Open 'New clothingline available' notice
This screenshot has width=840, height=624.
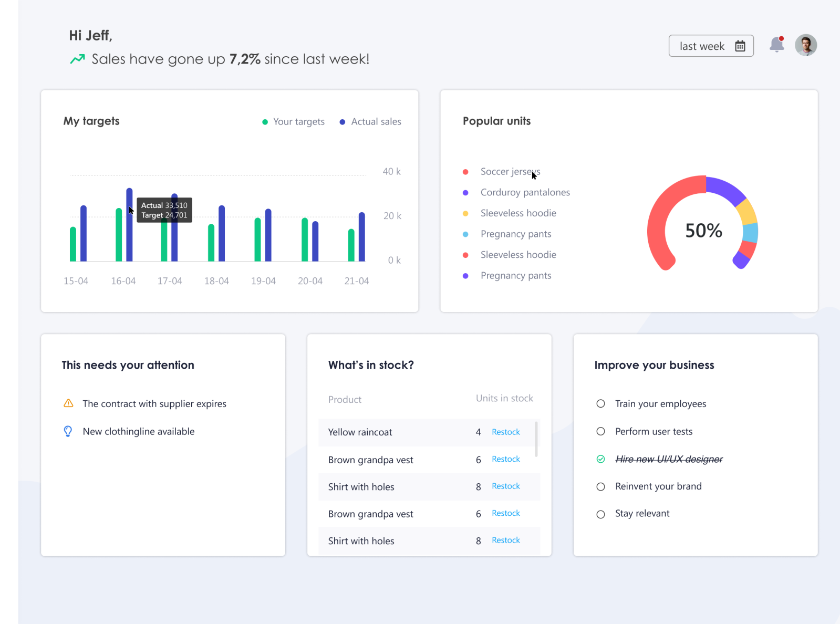pyautogui.click(x=139, y=432)
